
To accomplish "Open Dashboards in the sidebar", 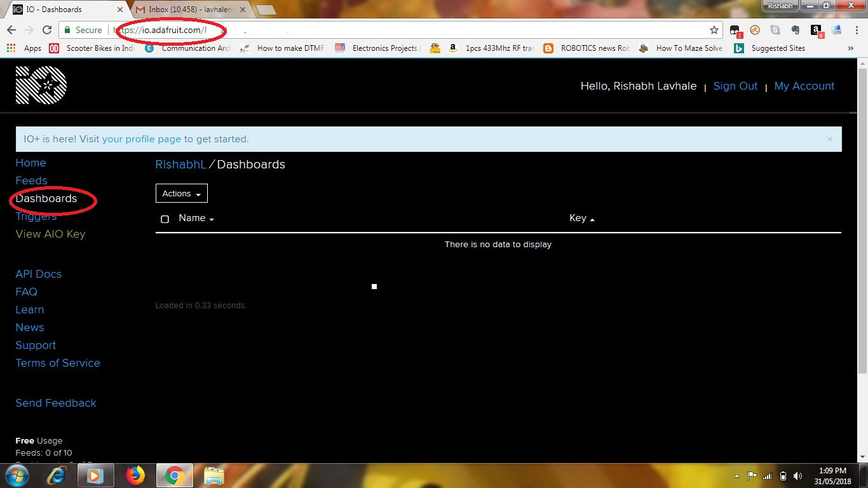I will click(46, 198).
